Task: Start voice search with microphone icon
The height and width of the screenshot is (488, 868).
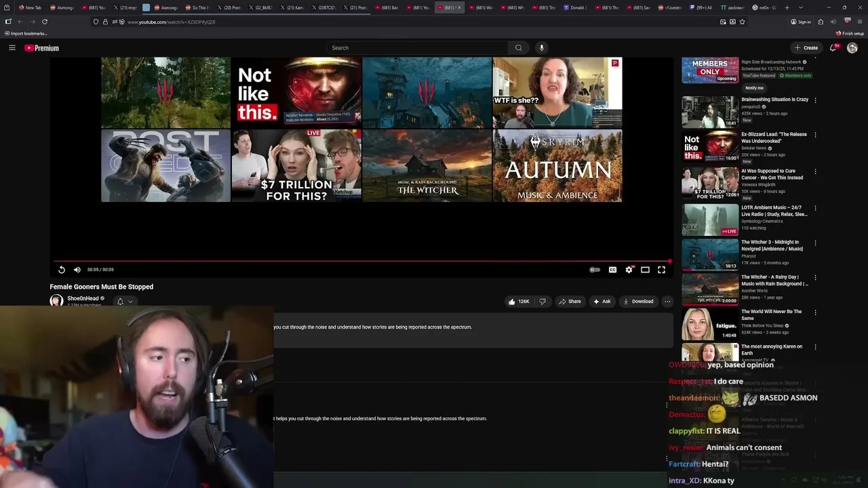Action: click(x=541, y=47)
